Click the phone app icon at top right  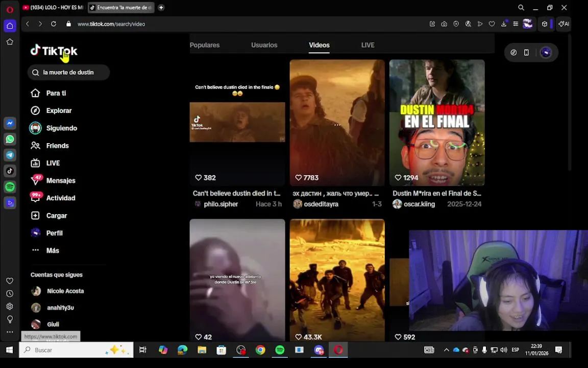(x=526, y=53)
